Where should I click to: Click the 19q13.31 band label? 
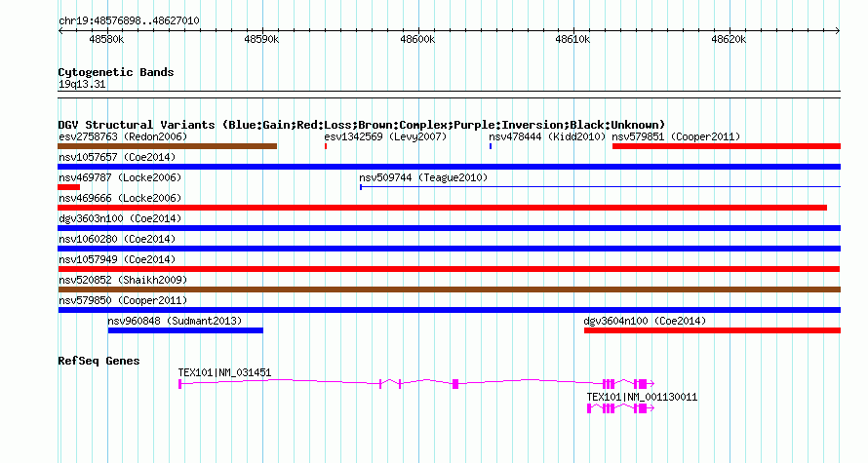point(82,85)
